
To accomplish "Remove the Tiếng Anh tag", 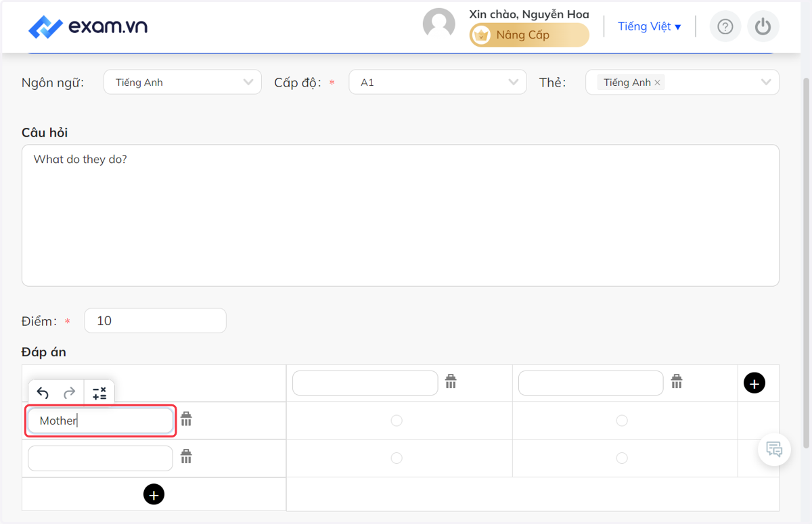I will [x=657, y=82].
